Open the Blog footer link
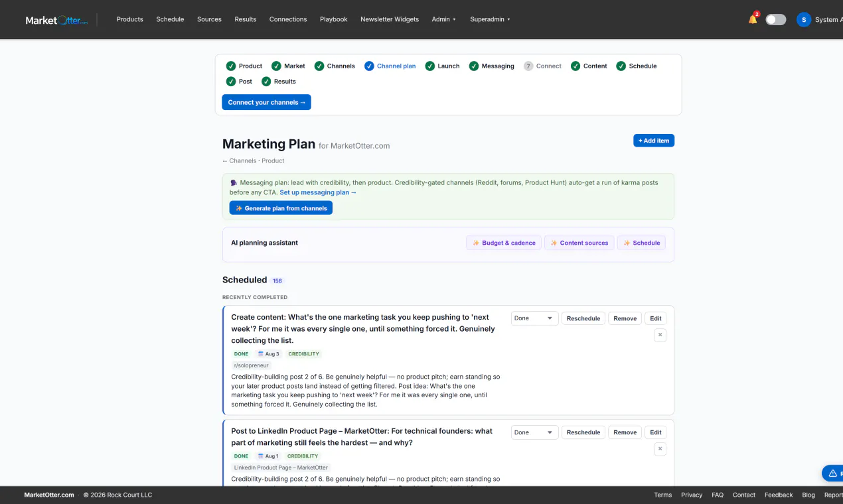The image size is (843, 504). [x=808, y=495]
